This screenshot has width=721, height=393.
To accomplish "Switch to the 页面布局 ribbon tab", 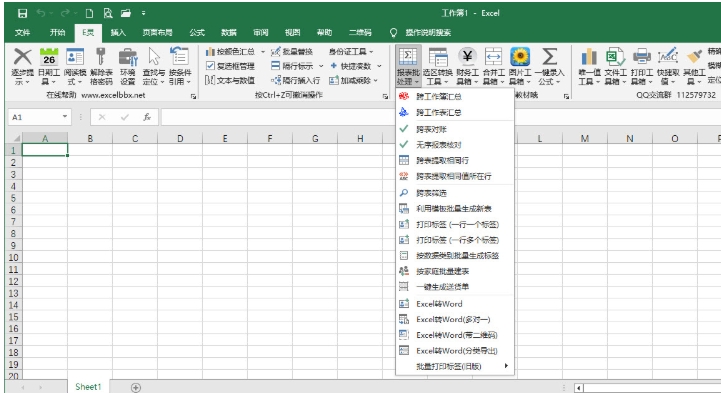I will [x=157, y=32].
